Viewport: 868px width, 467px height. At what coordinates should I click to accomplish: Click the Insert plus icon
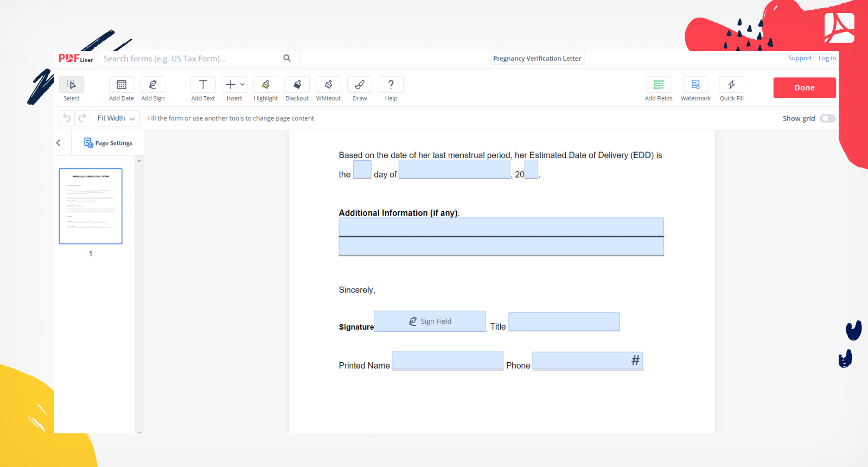coord(231,85)
